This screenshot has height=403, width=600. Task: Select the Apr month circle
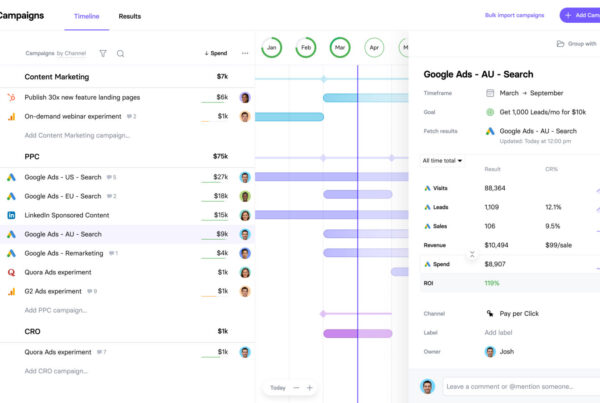click(374, 47)
